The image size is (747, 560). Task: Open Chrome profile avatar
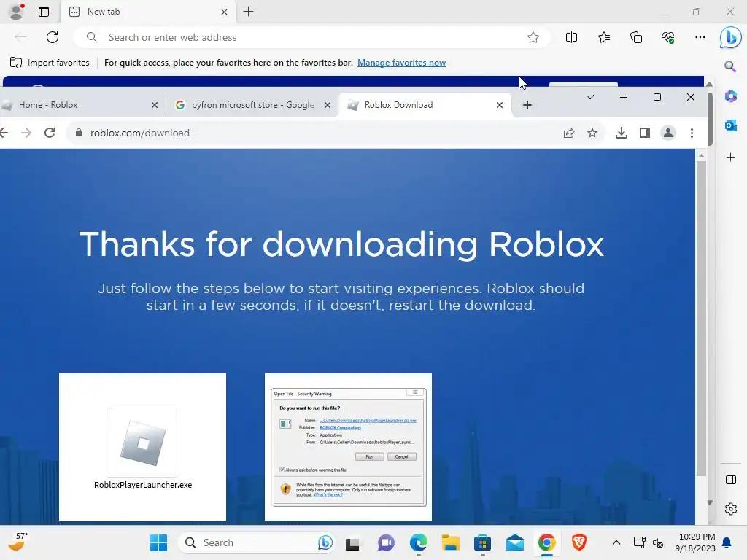pos(668,133)
